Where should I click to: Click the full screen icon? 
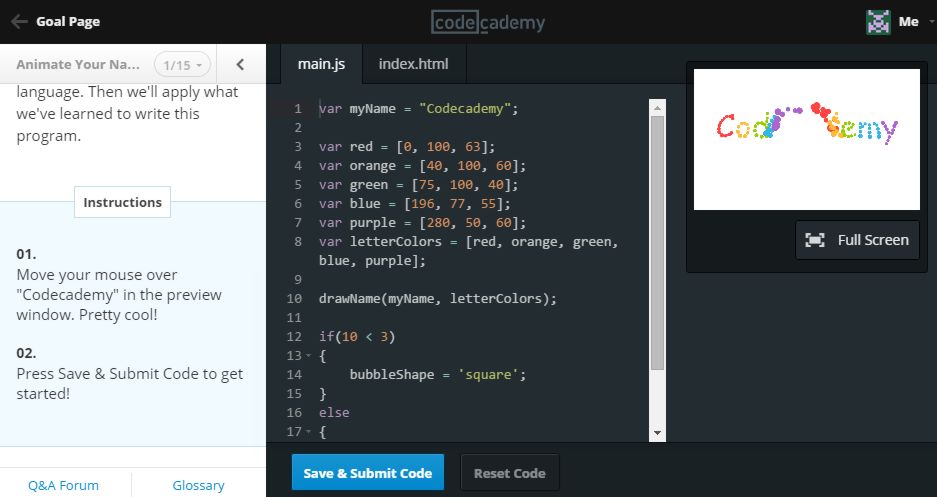pyautogui.click(x=814, y=240)
